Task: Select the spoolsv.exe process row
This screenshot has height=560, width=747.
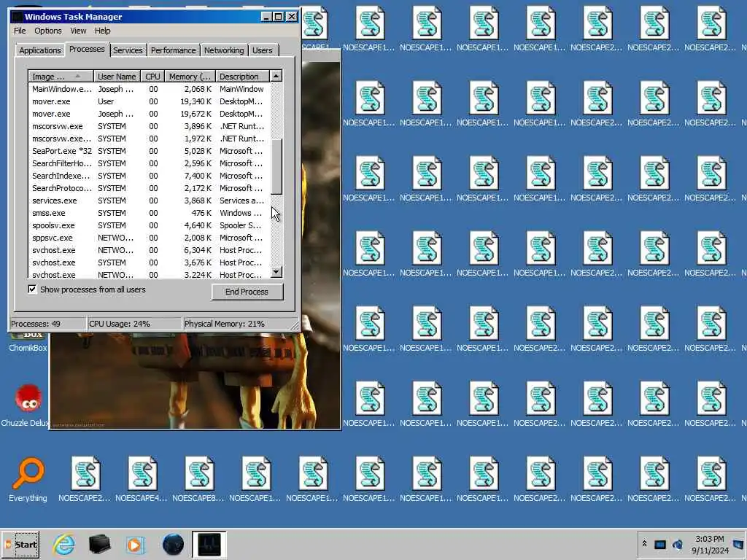Action: pyautogui.click(x=149, y=225)
